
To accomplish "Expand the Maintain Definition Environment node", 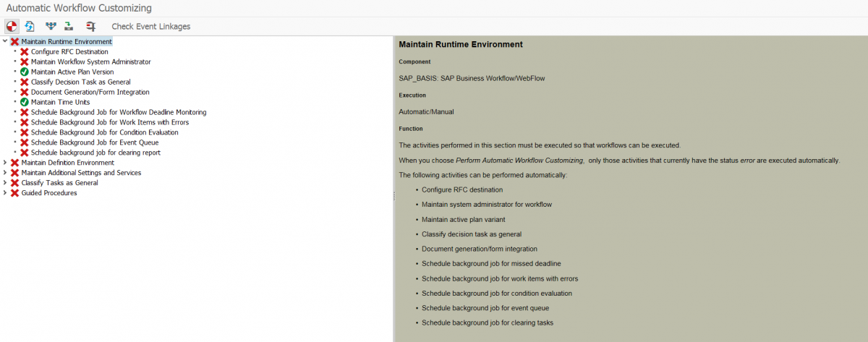I will [6, 163].
